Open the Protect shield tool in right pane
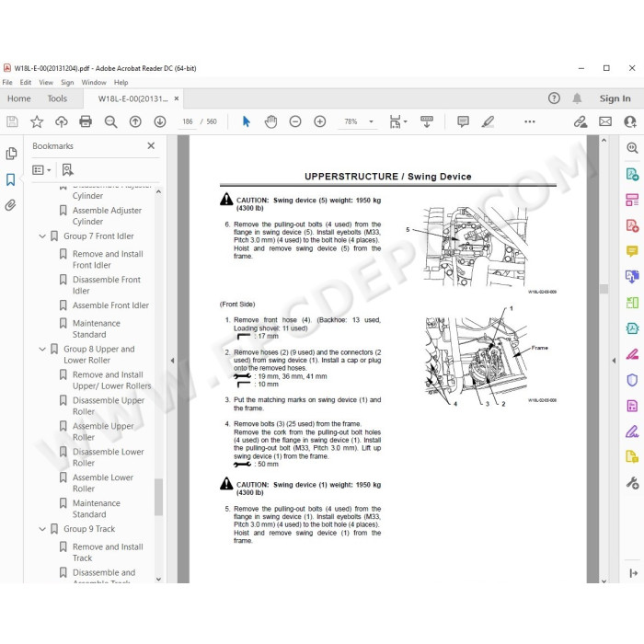The height and width of the screenshot is (644, 644). [x=632, y=380]
